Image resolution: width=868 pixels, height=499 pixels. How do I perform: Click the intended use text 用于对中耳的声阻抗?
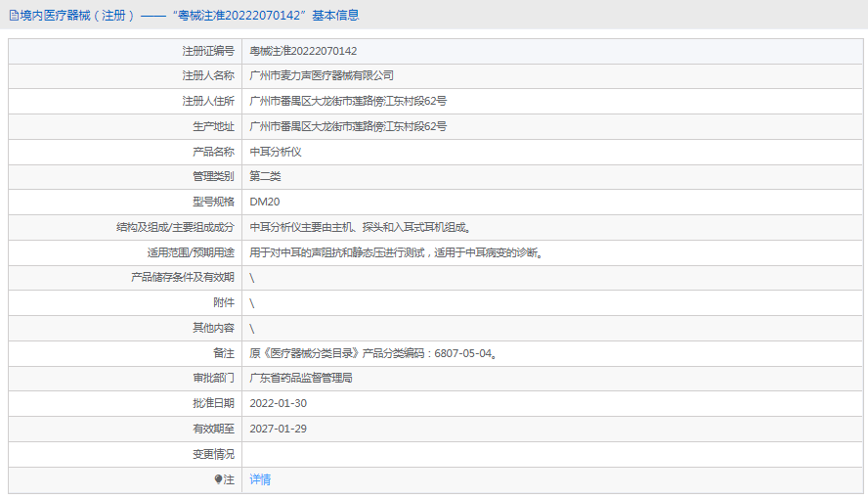point(397,253)
